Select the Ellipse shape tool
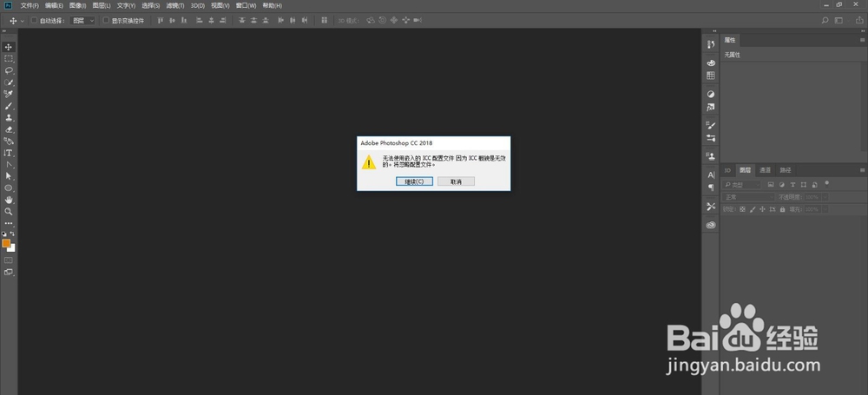Viewport: 868px width, 395px height. (9, 188)
